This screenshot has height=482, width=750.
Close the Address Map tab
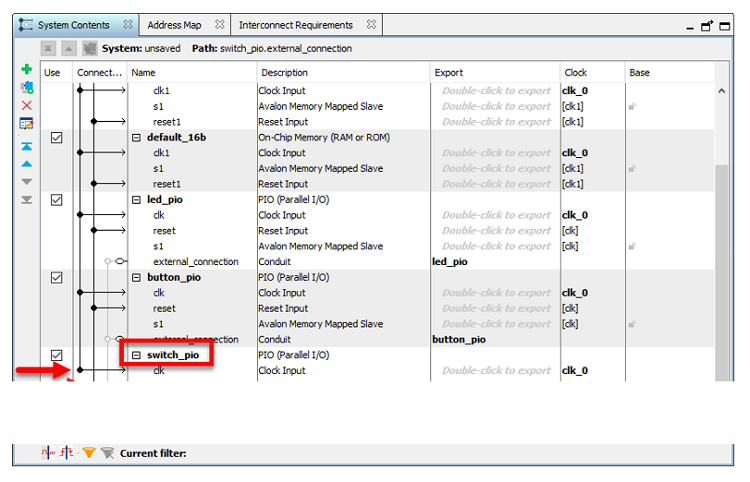click(220, 24)
